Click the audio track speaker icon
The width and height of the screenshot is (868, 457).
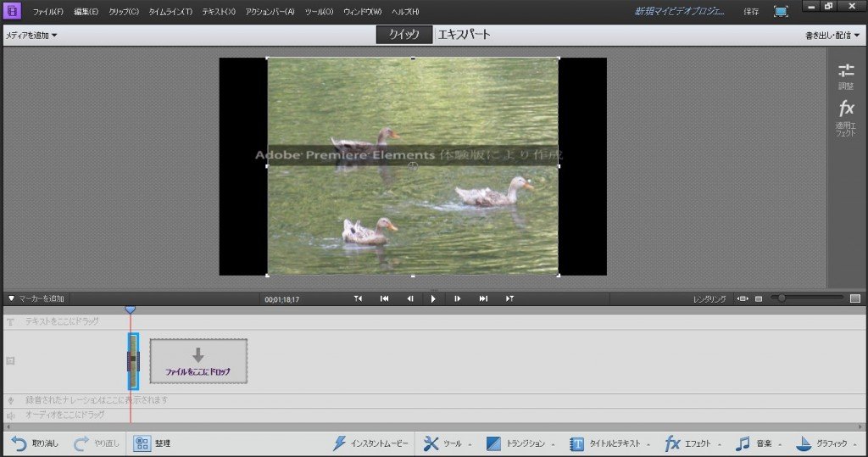pos(10,415)
